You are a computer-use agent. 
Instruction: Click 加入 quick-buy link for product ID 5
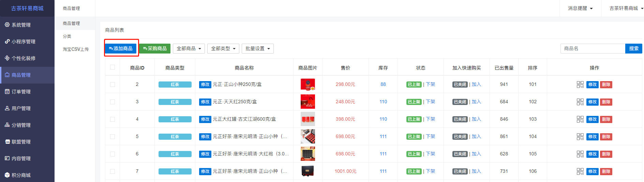(476, 136)
